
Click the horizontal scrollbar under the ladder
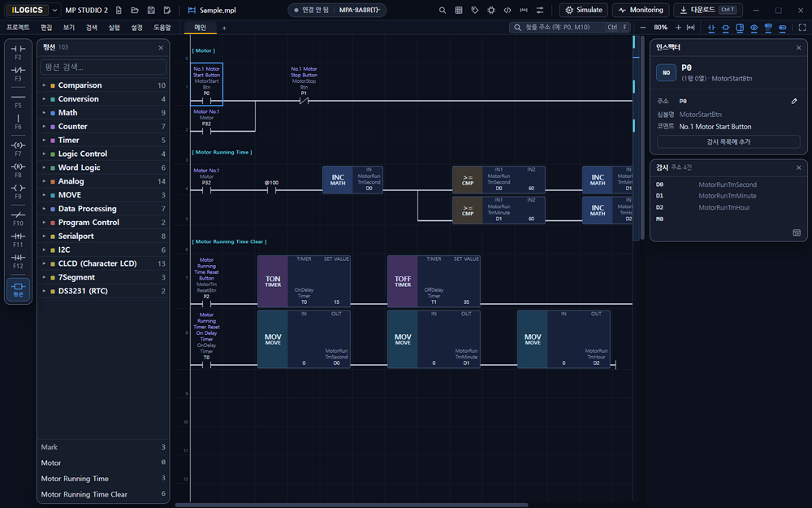(x=352, y=505)
